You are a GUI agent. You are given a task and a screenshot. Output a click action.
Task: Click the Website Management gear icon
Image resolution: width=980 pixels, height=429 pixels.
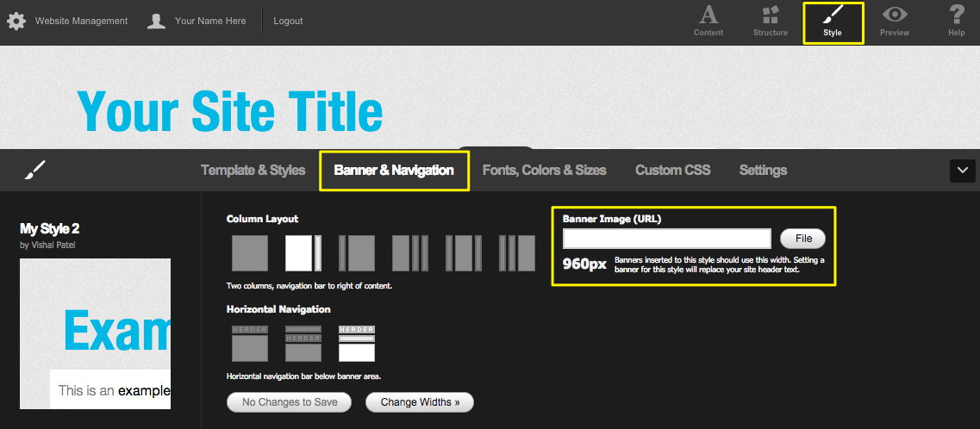point(16,21)
